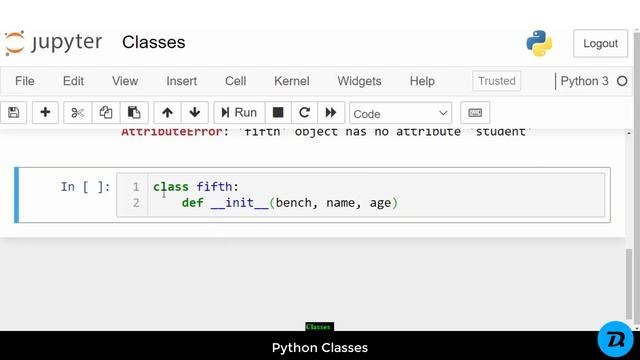Screen dimensions: 640x360
Task: Click the In [ ]: cell prompt
Action: (x=85, y=187)
